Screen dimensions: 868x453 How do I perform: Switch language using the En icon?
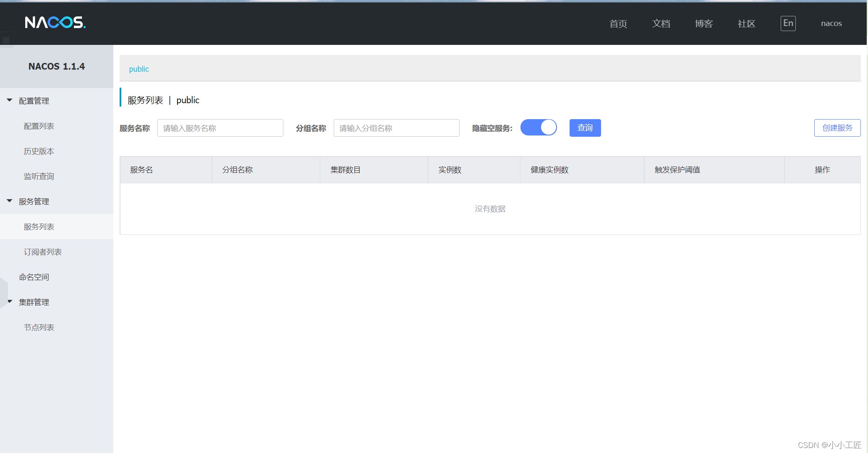pyautogui.click(x=788, y=23)
